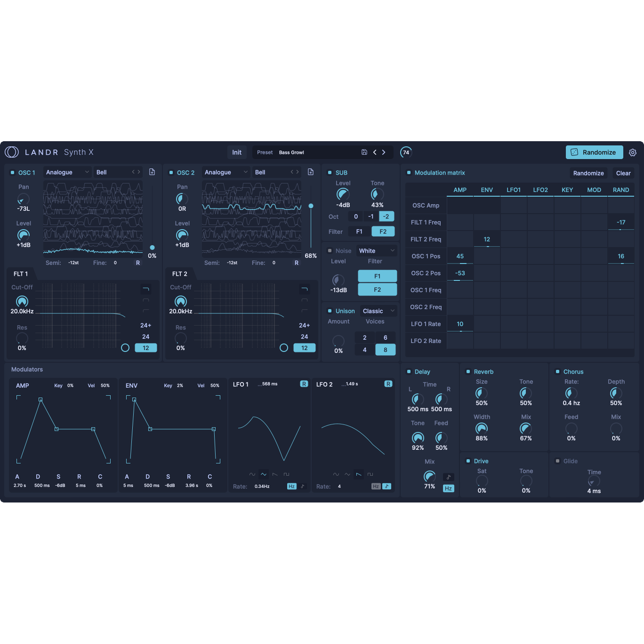
Task: Randomize LFO 1 with its R icon
Action: point(304,384)
